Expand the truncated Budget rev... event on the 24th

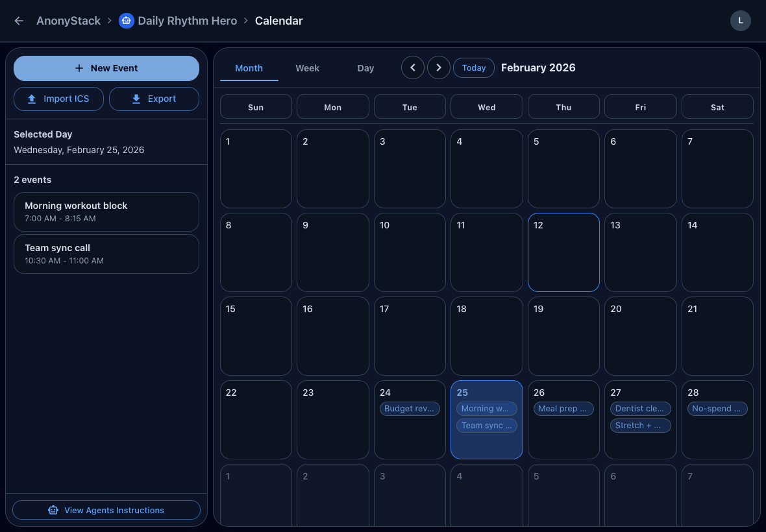pos(410,408)
